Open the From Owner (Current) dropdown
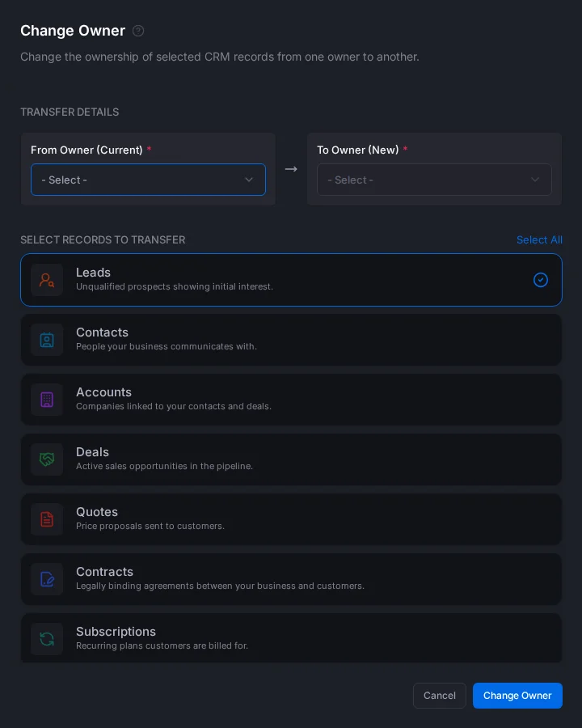 pyautogui.click(x=148, y=180)
